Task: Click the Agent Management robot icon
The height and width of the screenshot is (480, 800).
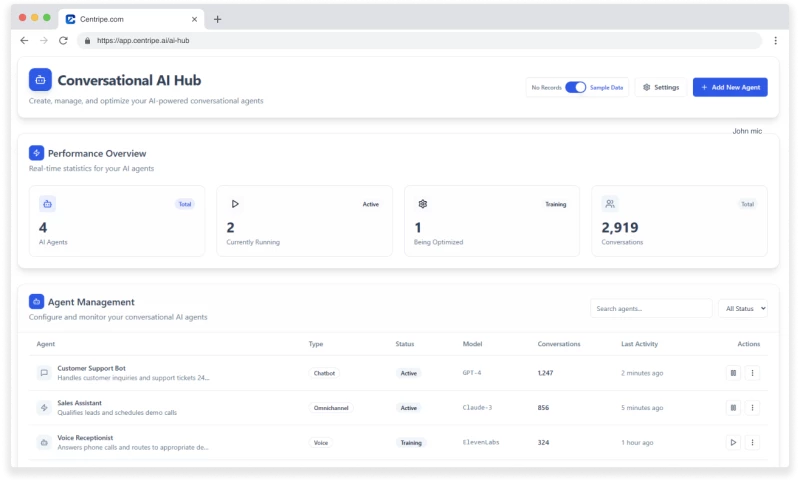Action: point(36,301)
